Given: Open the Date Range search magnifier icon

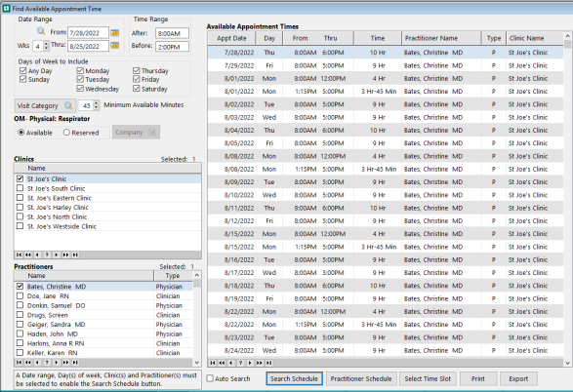Looking at the screenshot, I should click(x=41, y=31).
